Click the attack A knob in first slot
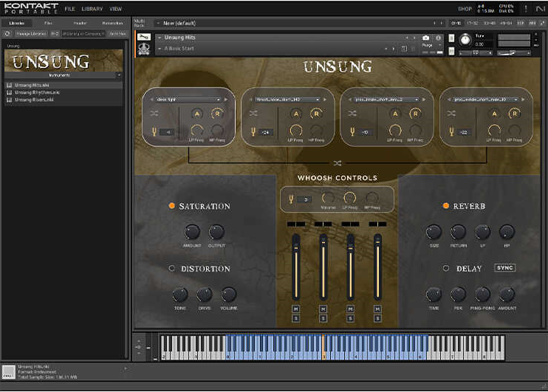The image size is (548, 392). 196,114
